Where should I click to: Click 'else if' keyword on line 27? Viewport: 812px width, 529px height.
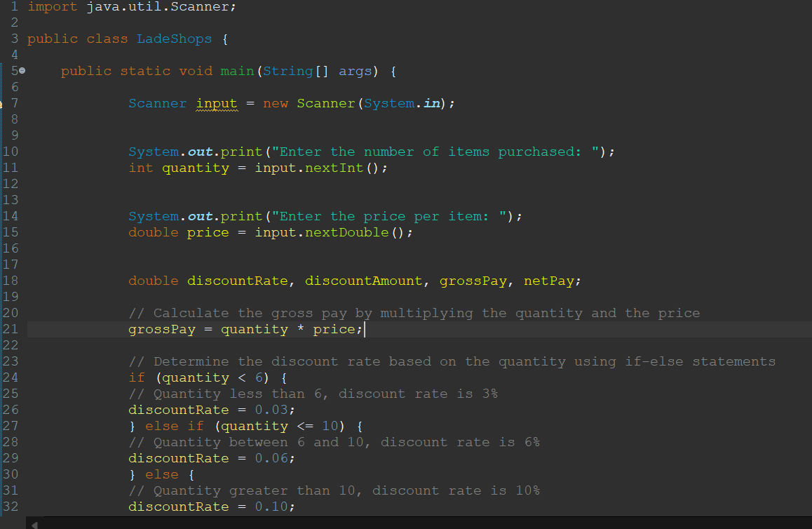tap(175, 427)
